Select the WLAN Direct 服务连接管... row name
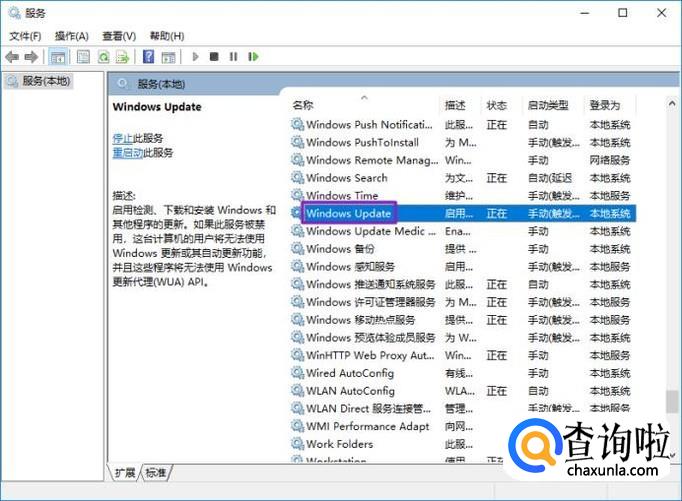The width and height of the screenshot is (682, 501). coord(368,409)
